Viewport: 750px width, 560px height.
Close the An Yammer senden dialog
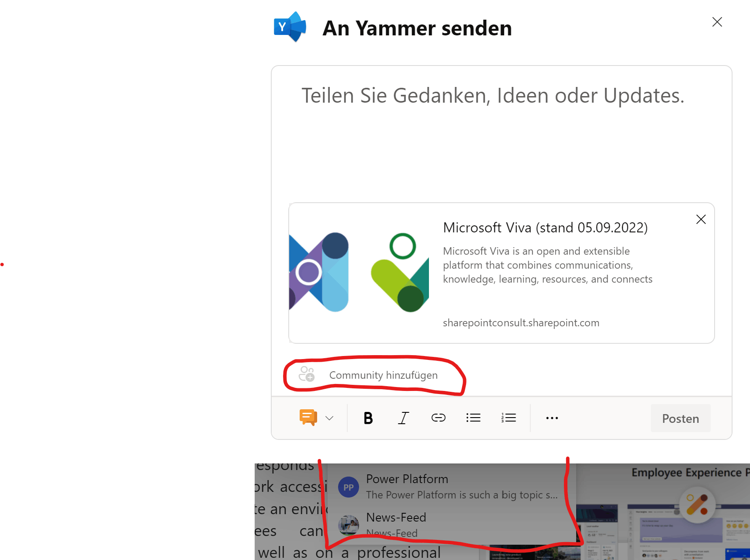[x=717, y=22]
